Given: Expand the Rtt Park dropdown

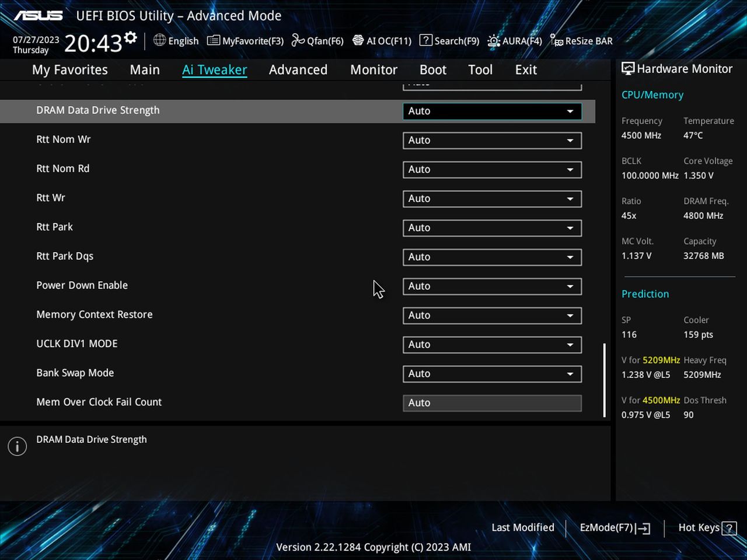Looking at the screenshot, I should pos(492,228).
